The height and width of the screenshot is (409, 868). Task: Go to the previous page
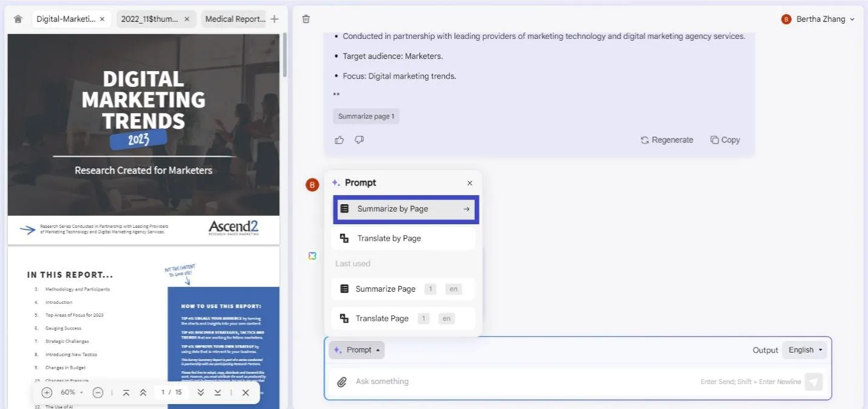[143, 393]
